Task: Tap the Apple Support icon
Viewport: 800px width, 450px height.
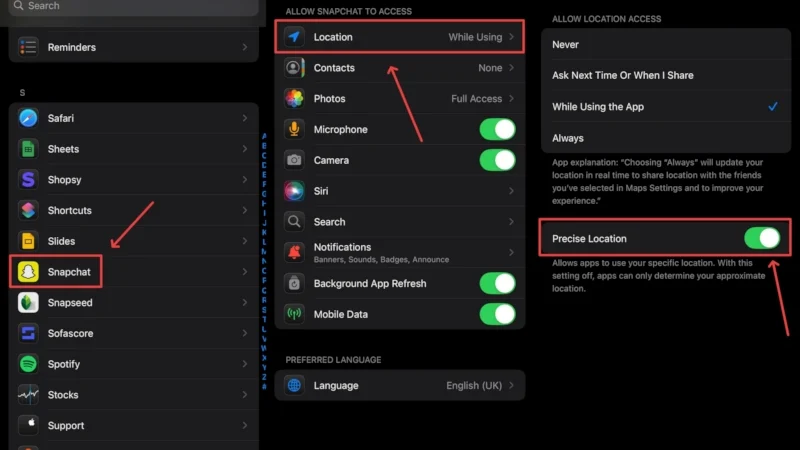Action: [x=28, y=425]
